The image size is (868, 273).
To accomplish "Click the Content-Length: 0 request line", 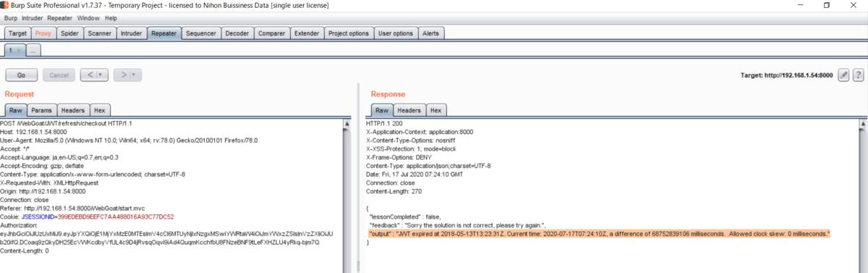I will 24,251.
